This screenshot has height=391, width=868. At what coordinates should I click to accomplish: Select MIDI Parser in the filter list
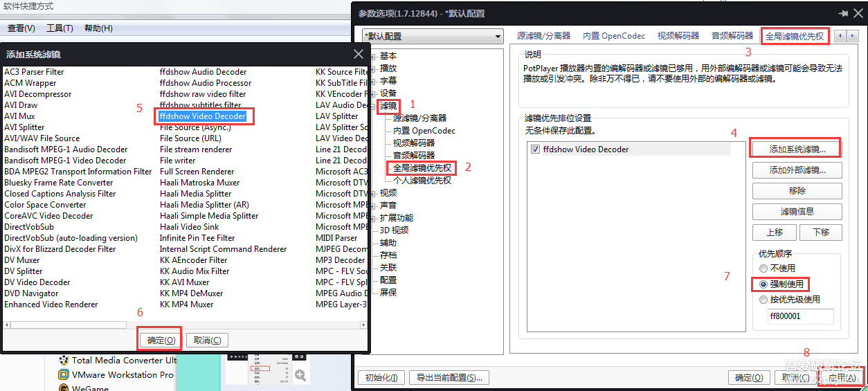(x=336, y=238)
